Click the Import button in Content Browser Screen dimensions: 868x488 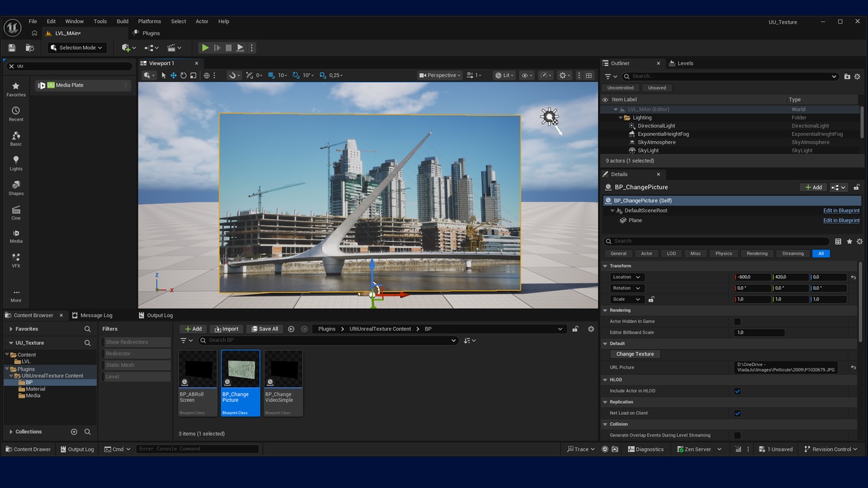226,329
